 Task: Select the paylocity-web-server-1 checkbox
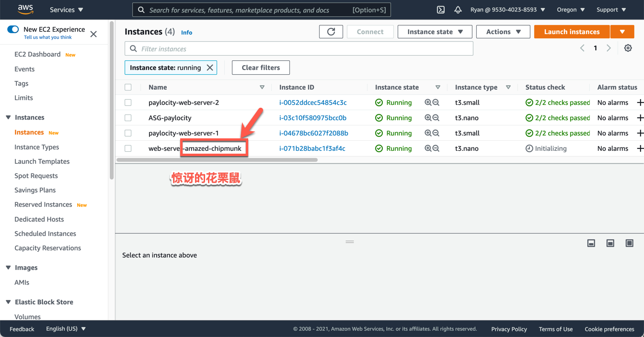click(128, 133)
